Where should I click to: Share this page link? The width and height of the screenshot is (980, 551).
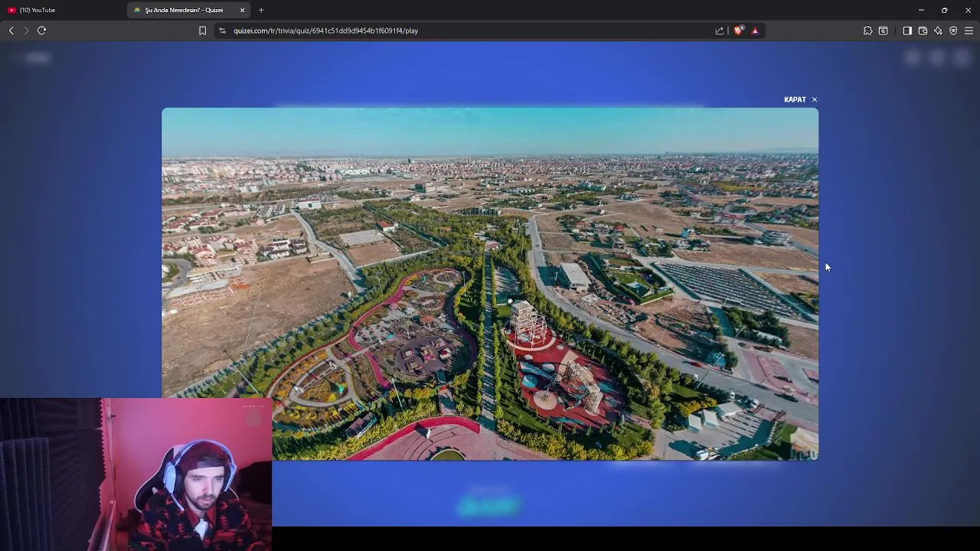[720, 31]
